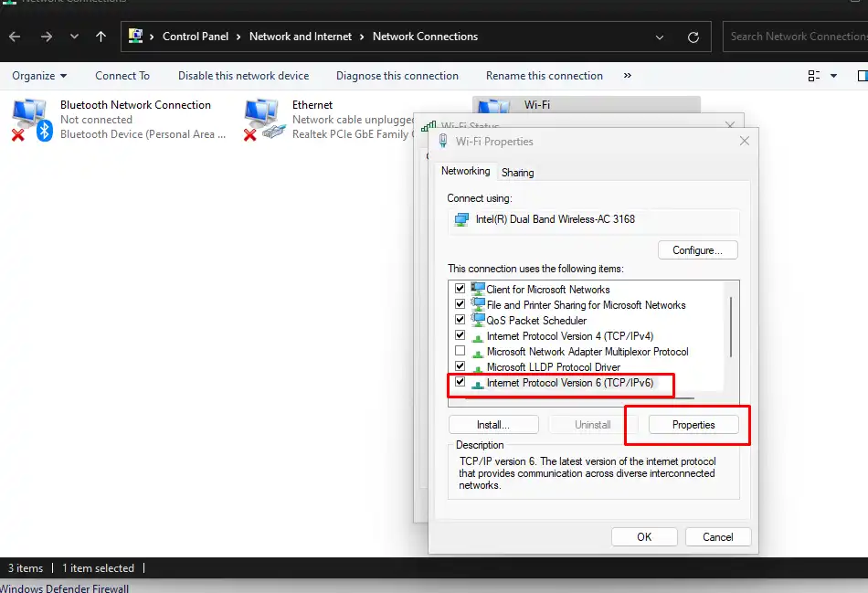
Task: Click Control Panel breadcrumb
Action: coord(196,37)
